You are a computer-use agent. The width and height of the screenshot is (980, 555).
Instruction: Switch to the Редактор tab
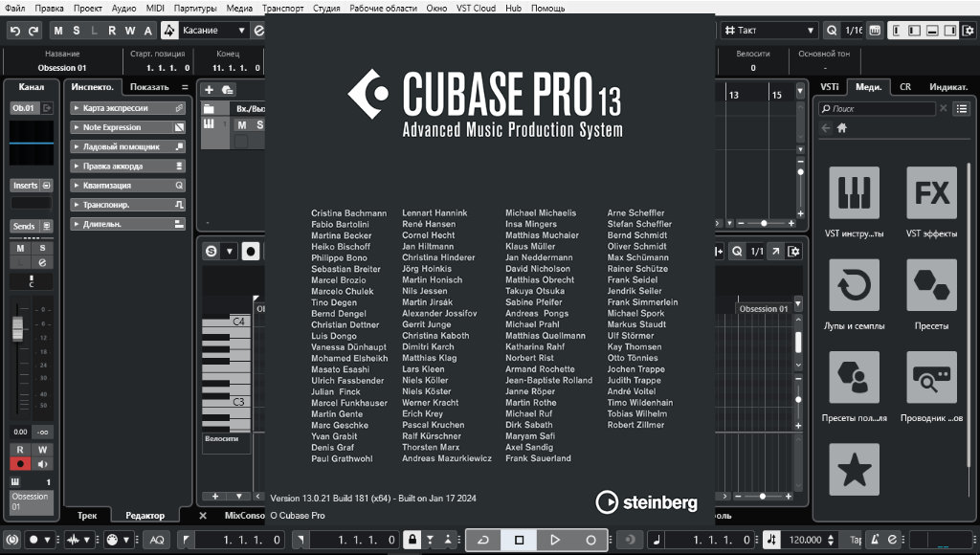coord(145,516)
